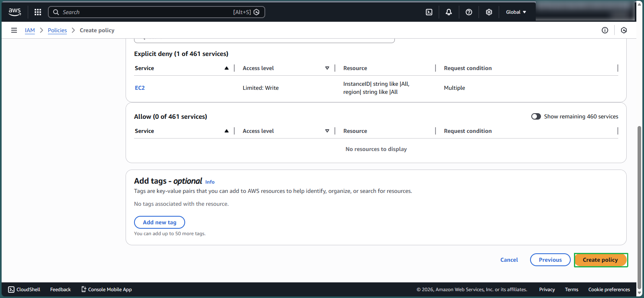Click 'No tags associated with the resource.' text
The height and width of the screenshot is (298, 644).
[x=181, y=204]
